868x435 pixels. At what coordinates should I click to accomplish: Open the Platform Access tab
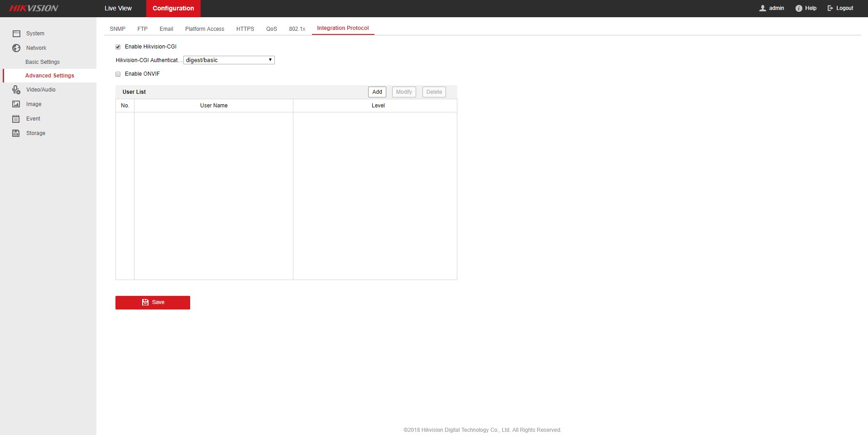coord(204,29)
